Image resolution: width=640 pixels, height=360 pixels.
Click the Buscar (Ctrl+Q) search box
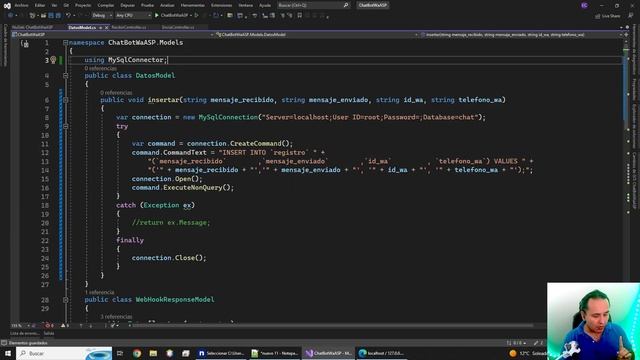313,5
